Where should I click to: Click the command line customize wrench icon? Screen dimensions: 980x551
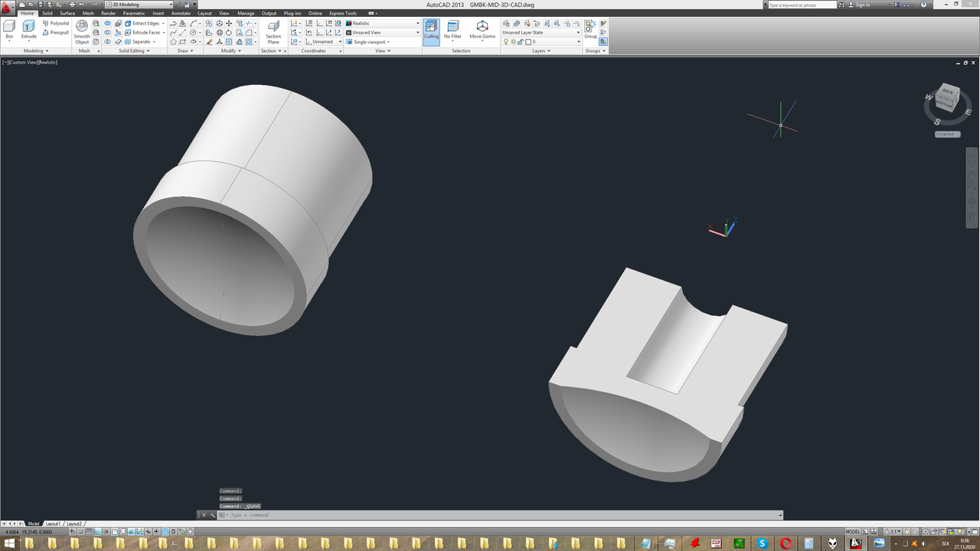(x=212, y=515)
